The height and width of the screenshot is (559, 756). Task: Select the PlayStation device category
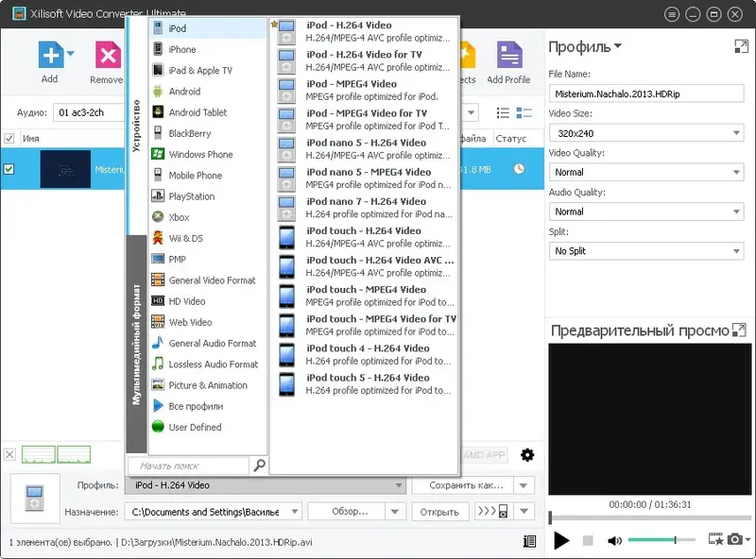[189, 195]
